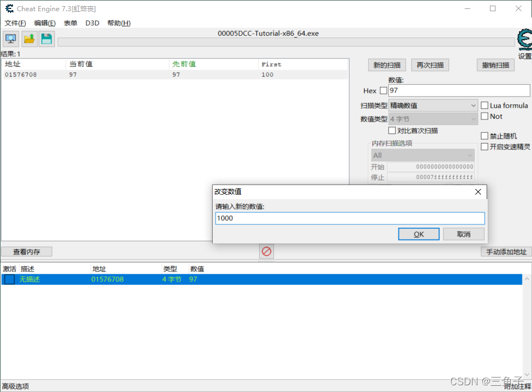532x392 pixels.
Task: Toggle compare to first scan checkbox
Action: click(x=392, y=131)
